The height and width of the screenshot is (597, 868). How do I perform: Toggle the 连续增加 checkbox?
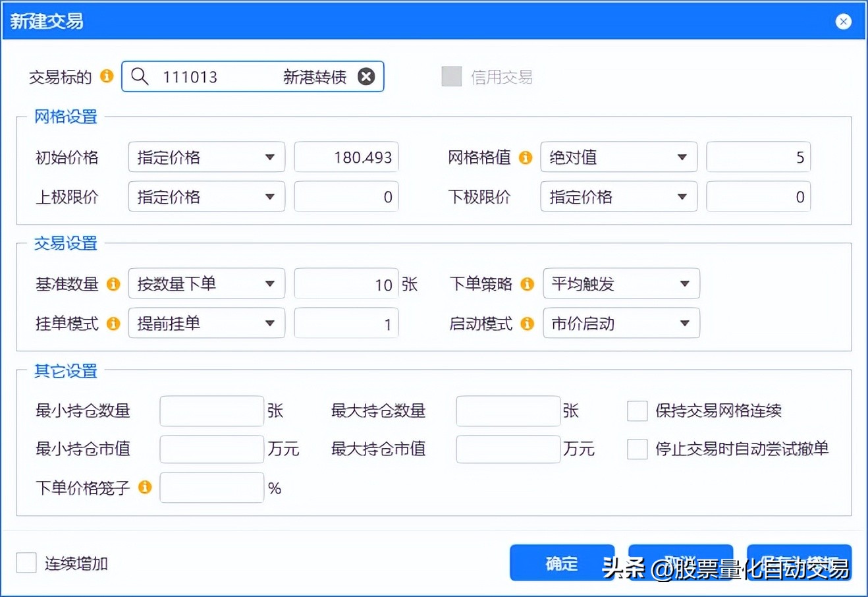tap(26, 563)
